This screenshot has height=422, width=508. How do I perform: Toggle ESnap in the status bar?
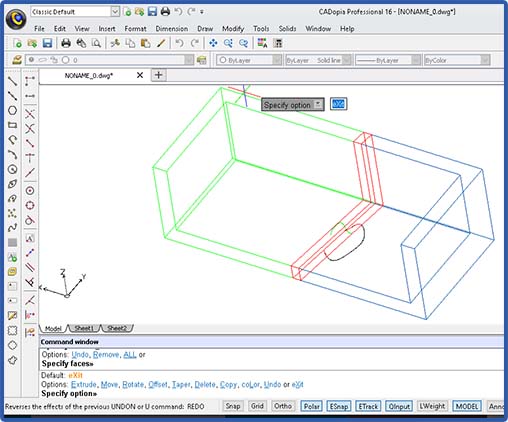click(x=339, y=406)
